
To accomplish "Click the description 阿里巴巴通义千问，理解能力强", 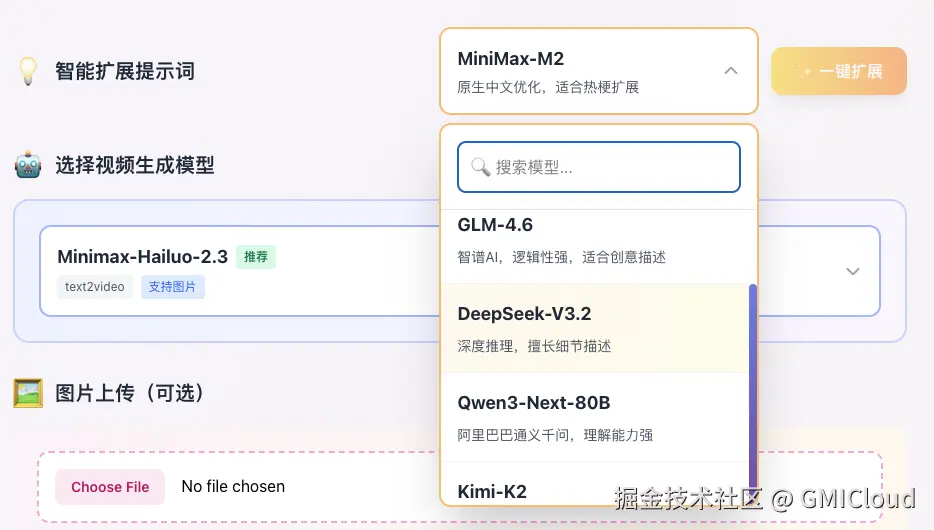I will 555,435.
